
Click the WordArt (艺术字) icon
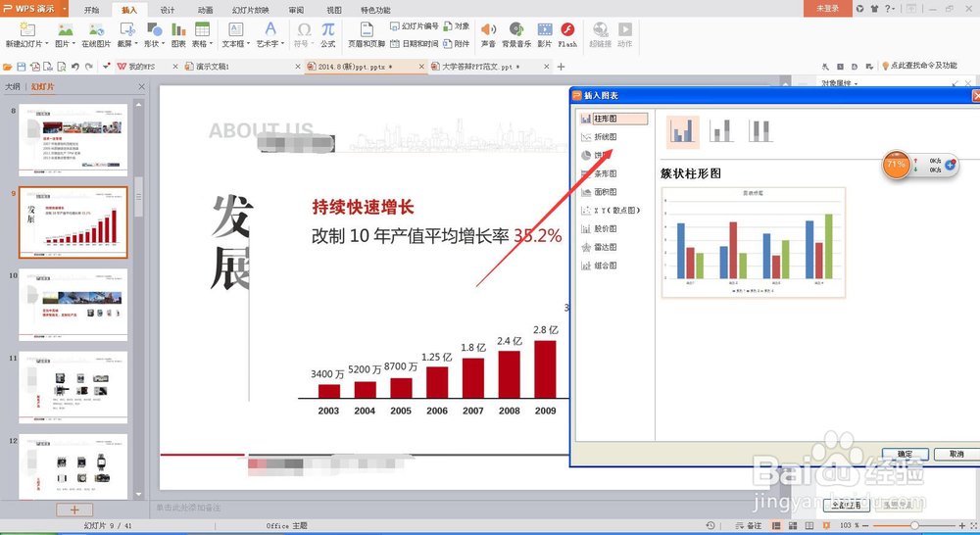pyautogui.click(x=270, y=28)
